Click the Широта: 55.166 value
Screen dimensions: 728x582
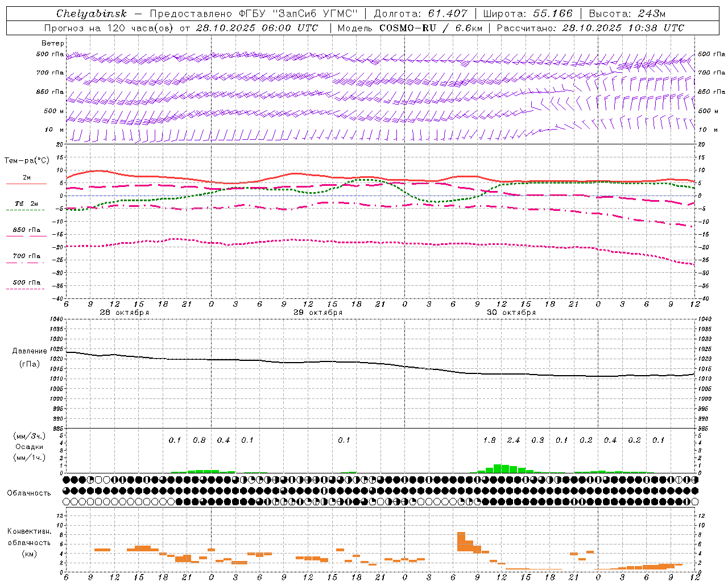coord(528,14)
